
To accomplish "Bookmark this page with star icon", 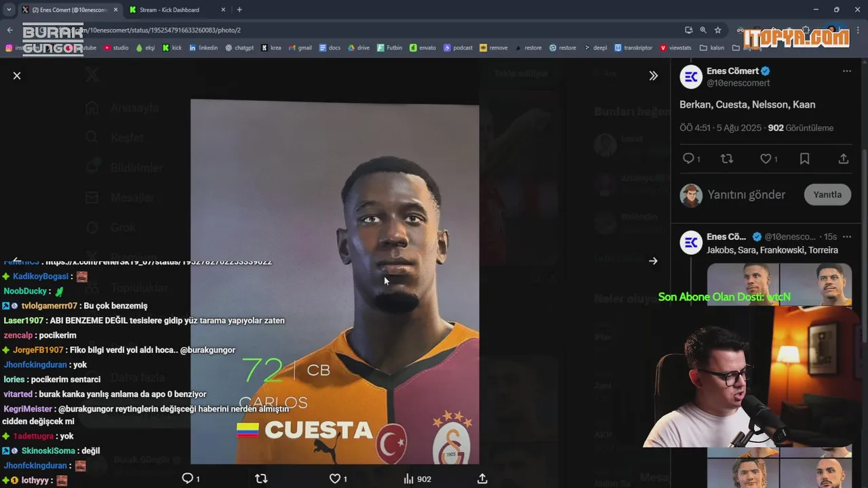I will 717,30.
